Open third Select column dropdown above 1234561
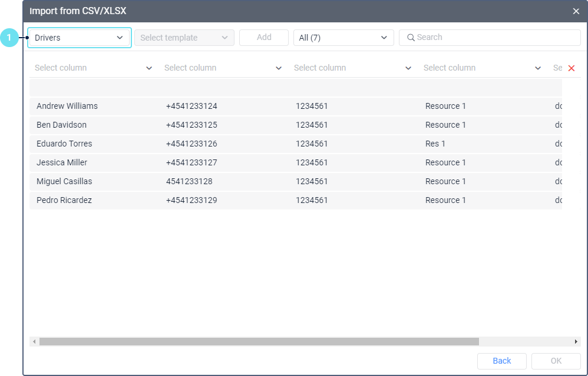588x376 pixels. pos(352,68)
